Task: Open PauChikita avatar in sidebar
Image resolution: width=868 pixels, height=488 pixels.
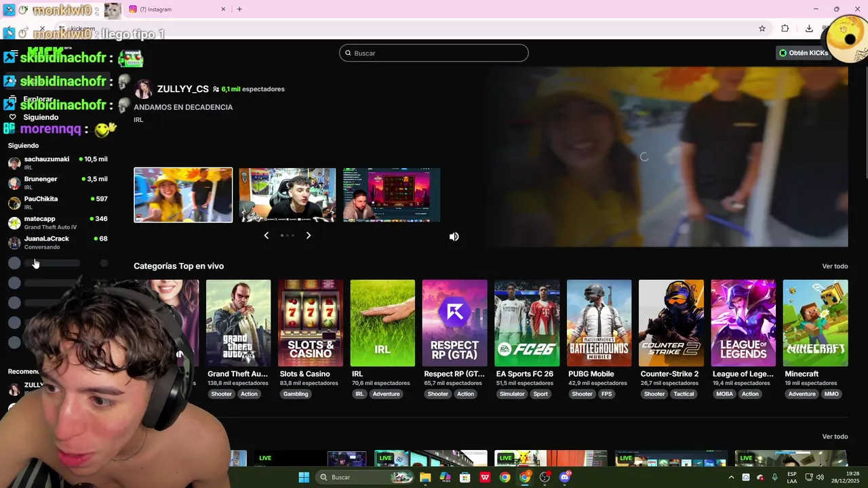Action: tap(14, 203)
